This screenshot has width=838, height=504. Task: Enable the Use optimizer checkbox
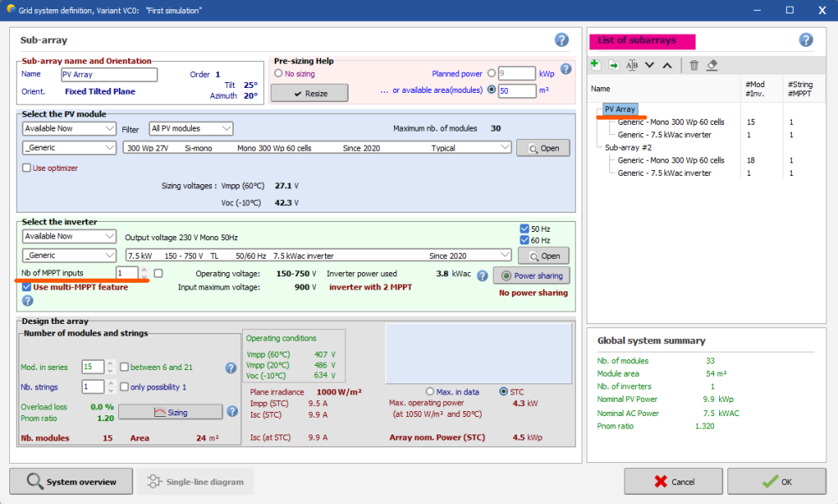pos(27,168)
